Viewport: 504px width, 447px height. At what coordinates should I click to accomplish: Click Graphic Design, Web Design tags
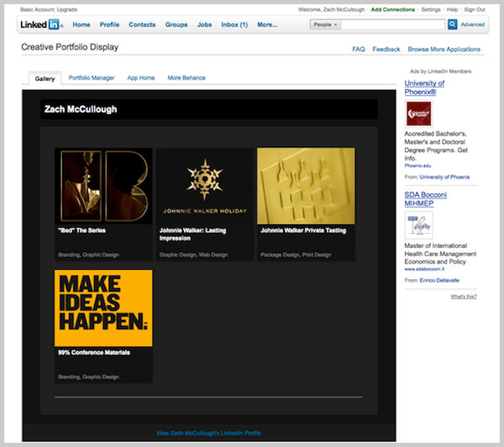pyautogui.click(x=193, y=255)
